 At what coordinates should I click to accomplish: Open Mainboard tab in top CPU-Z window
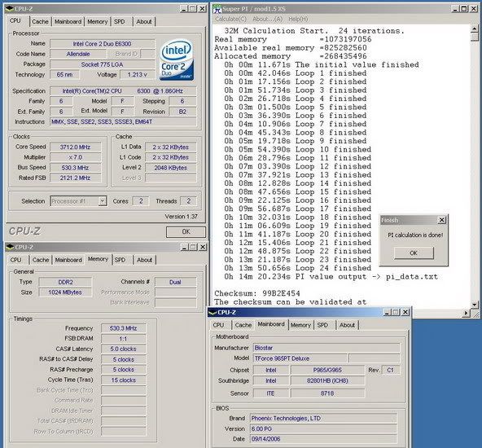coord(68,21)
